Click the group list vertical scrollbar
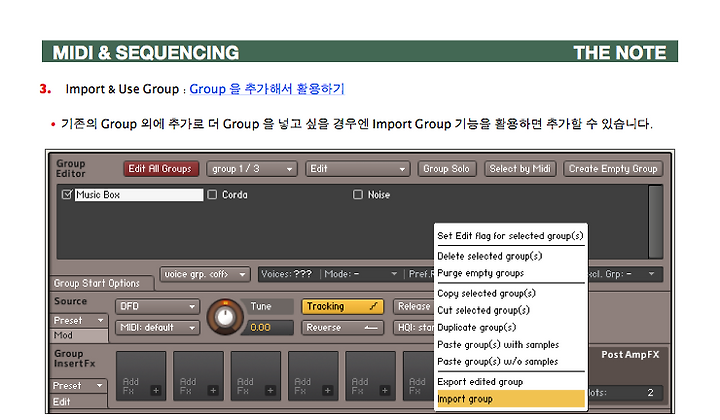 [655, 222]
